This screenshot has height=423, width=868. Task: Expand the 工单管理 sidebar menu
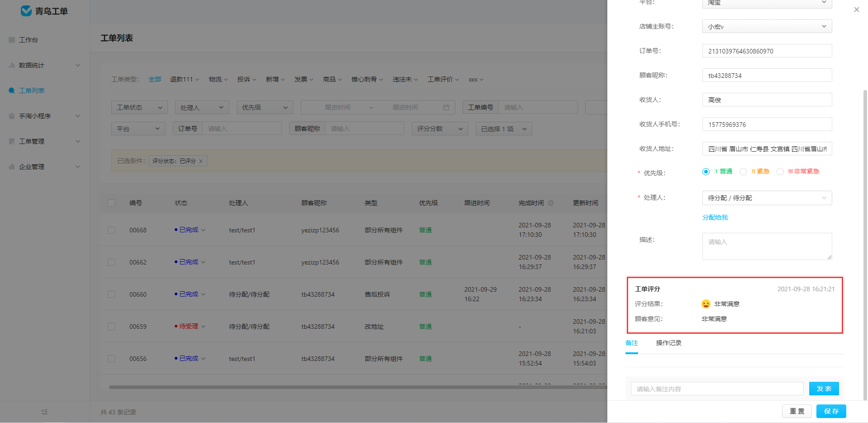(x=78, y=141)
